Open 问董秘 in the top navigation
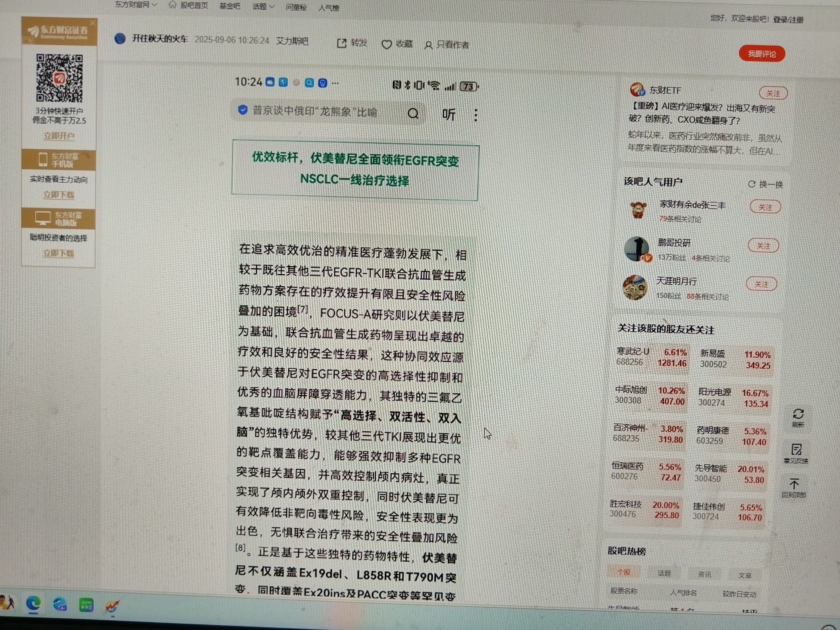Image resolution: width=840 pixels, height=630 pixels. [x=296, y=7]
